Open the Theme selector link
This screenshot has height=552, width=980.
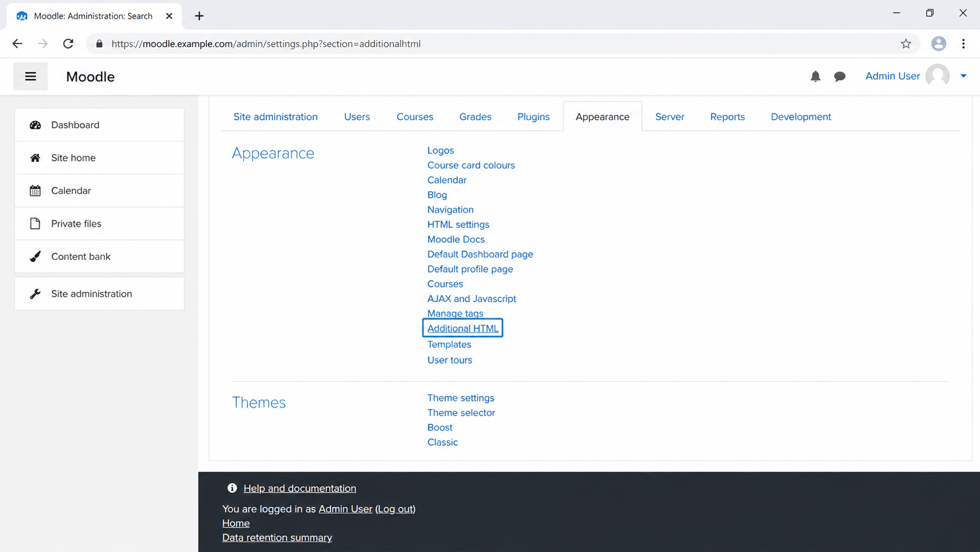coord(461,412)
